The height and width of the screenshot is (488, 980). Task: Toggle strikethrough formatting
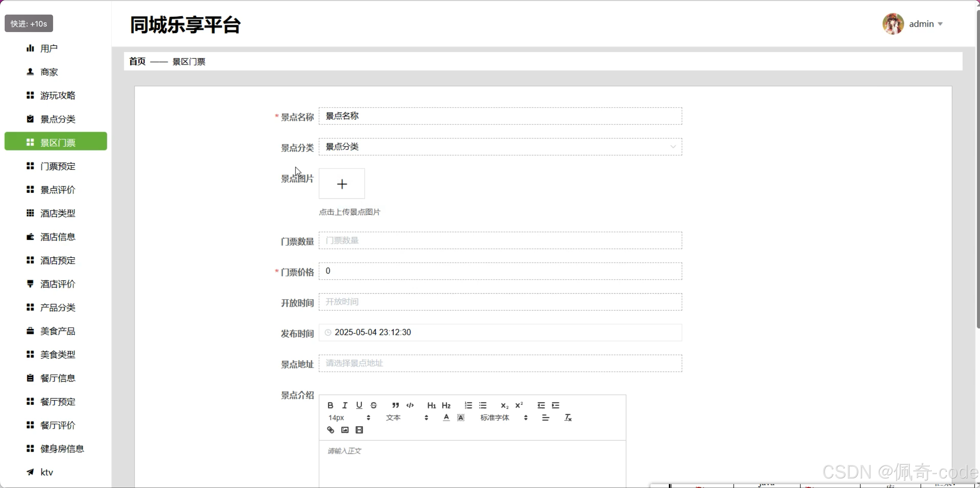point(374,405)
